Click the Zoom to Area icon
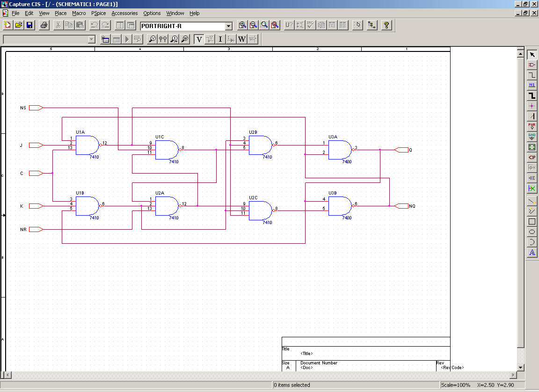Screen dimensions: 539x392 pyautogui.click(x=264, y=25)
